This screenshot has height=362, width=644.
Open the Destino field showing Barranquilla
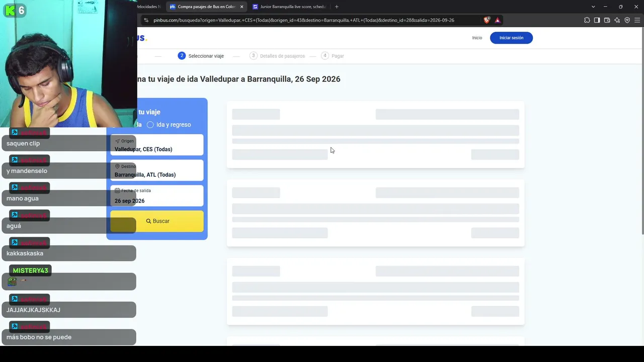click(157, 170)
